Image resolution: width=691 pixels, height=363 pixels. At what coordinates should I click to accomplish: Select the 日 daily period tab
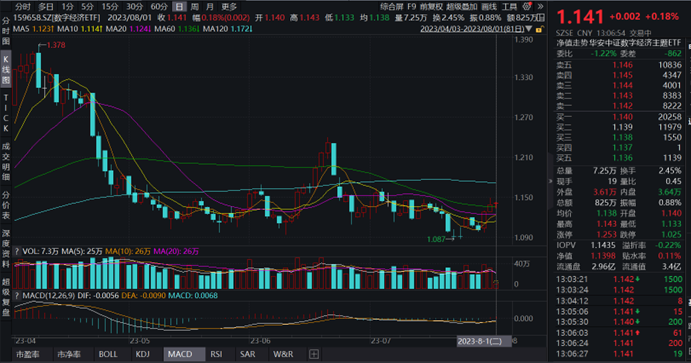click(x=179, y=7)
